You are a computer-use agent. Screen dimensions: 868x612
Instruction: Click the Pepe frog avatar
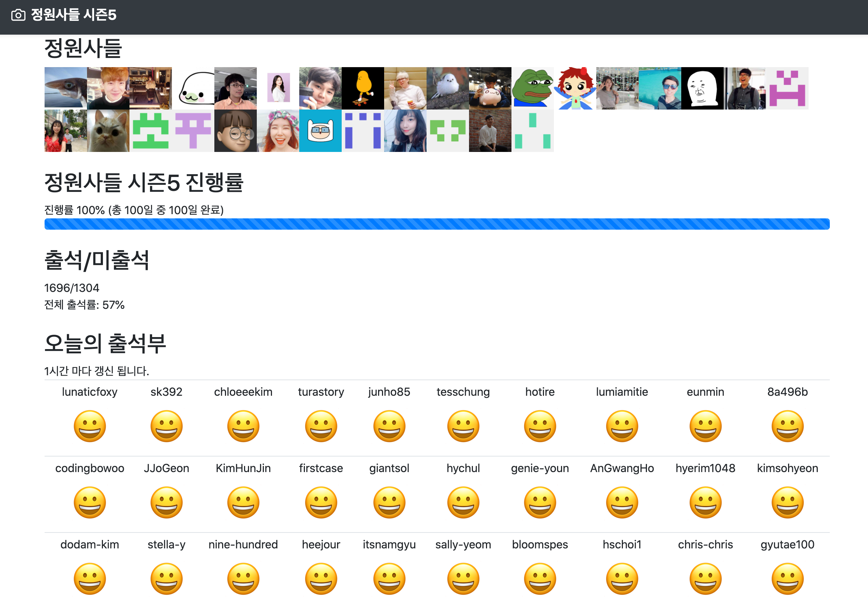point(532,88)
